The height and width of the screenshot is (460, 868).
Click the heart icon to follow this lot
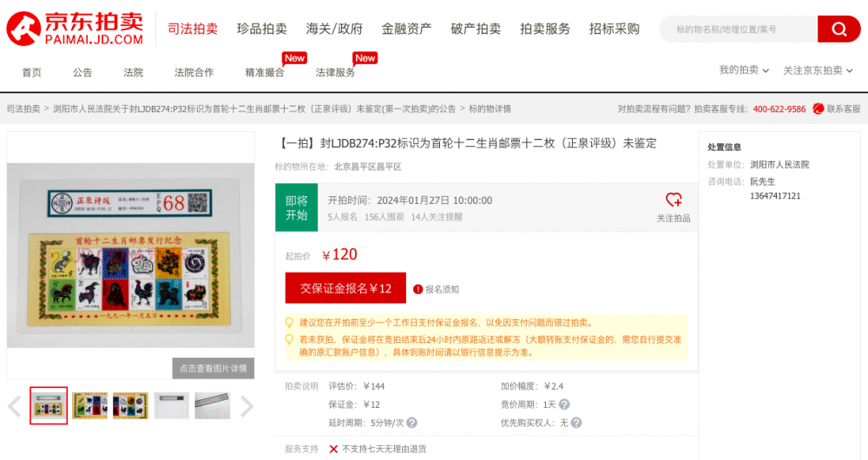[x=674, y=200]
